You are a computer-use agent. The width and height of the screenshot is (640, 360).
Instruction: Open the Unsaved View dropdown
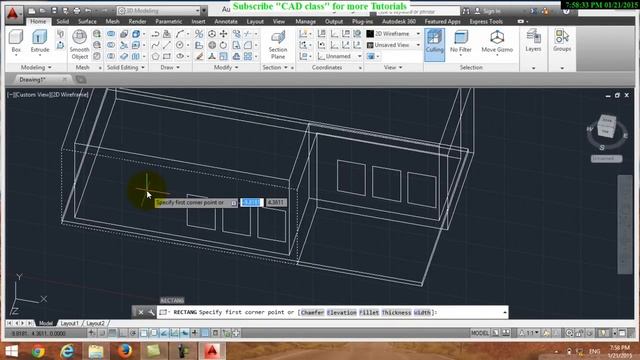click(394, 45)
